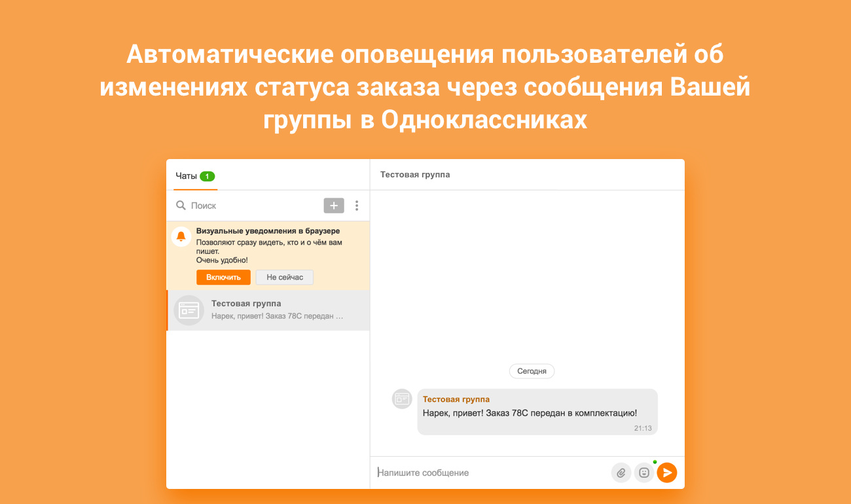Click the bell notification icon
The height and width of the screenshot is (504, 851).
click(181, 236)
